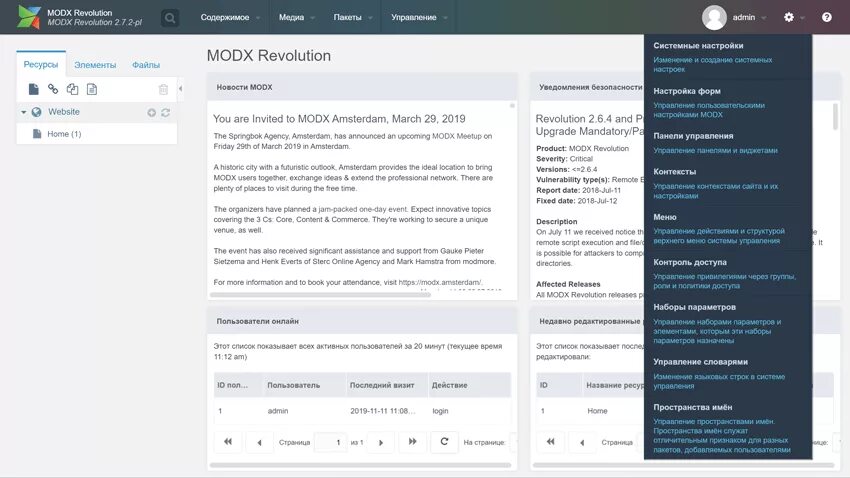This screenshot has height=478, width=850.
Task: Click the online users page number field
Action: click(330, 442)
